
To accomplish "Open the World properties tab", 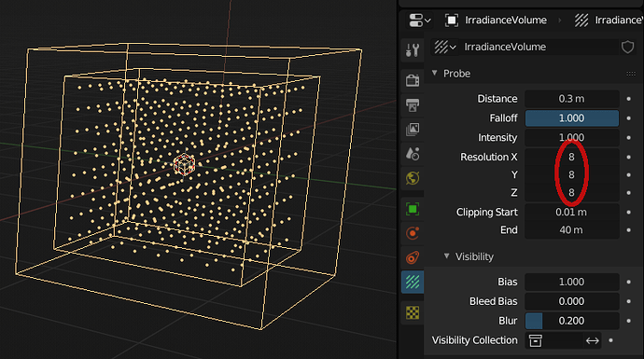I will (413, 178).
